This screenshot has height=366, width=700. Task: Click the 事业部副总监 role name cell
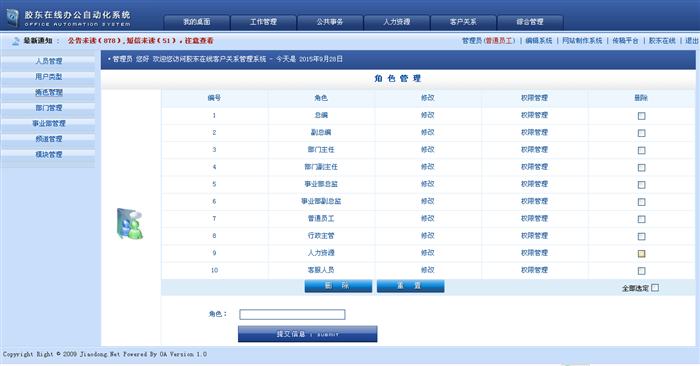click(x=321, y=201)
